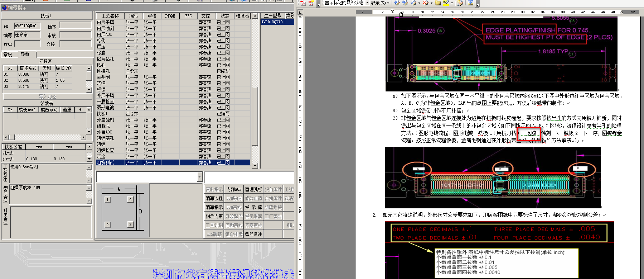Click the 编写 field showing 汪令东
644x279 pixels.
coord(27,35)
